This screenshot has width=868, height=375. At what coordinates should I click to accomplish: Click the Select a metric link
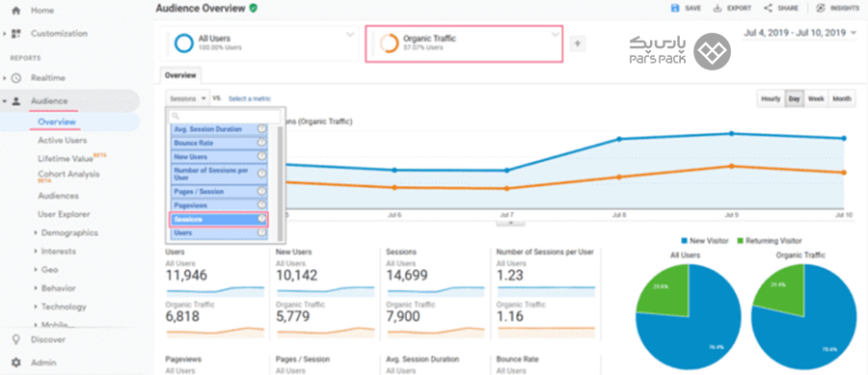250,98
